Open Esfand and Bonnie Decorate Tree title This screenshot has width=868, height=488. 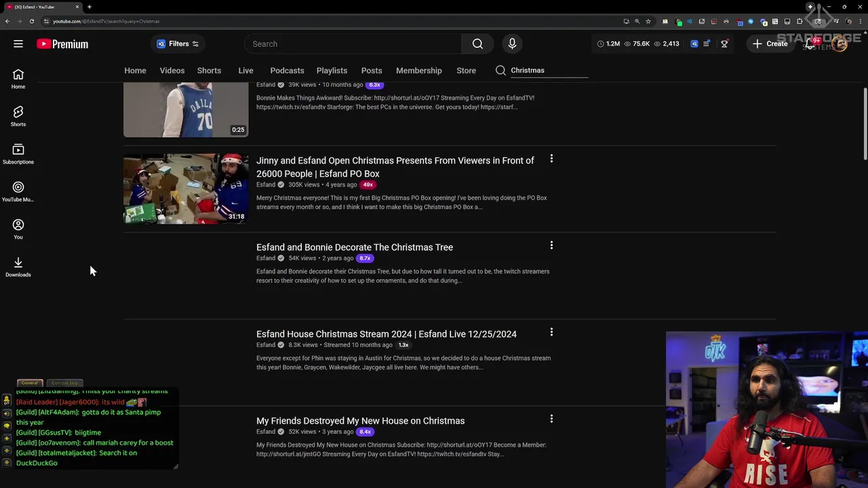pos(355,247)
